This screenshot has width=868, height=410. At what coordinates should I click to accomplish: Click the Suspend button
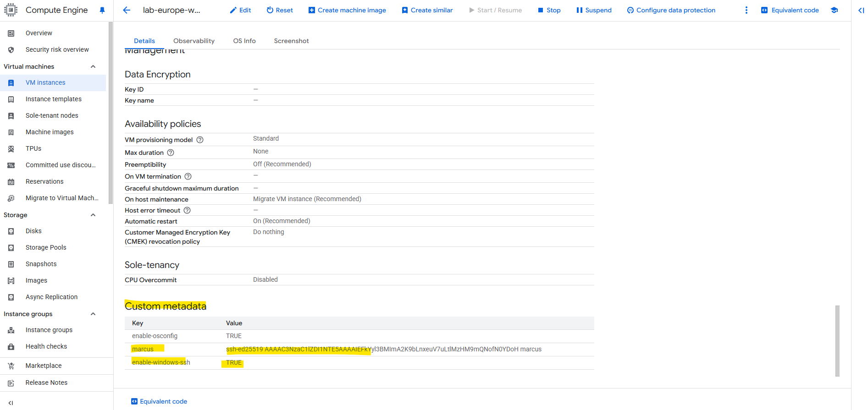click(x=594, y=10)
